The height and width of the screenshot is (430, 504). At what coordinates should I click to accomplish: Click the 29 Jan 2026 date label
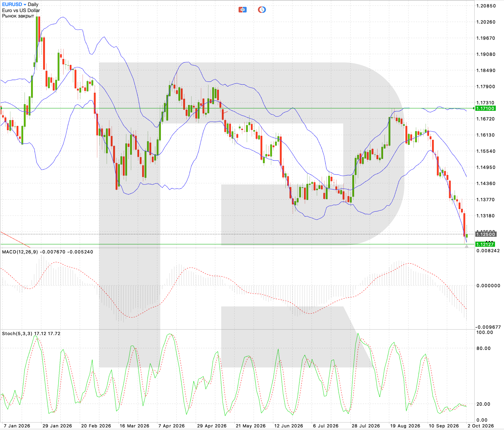tap(57, 426)
